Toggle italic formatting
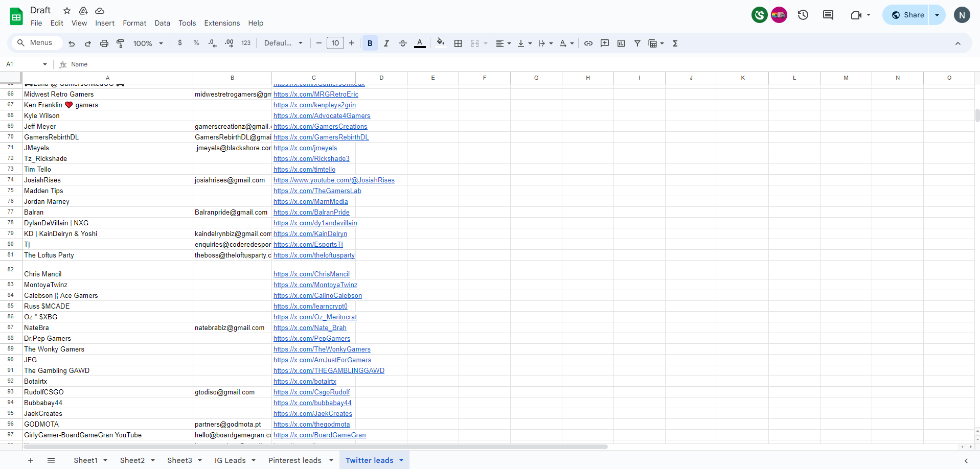The image size is (980, 469). [x=386, y=43]
